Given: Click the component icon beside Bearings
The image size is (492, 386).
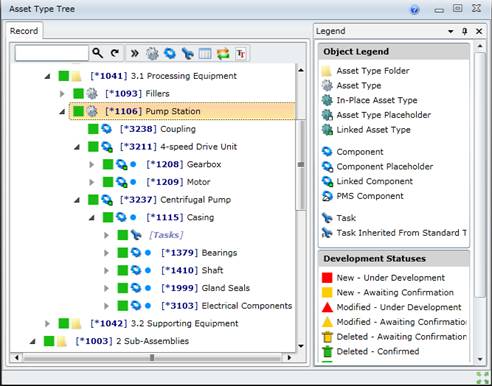Looking at the screenshot, I should [x=136, y=252].
